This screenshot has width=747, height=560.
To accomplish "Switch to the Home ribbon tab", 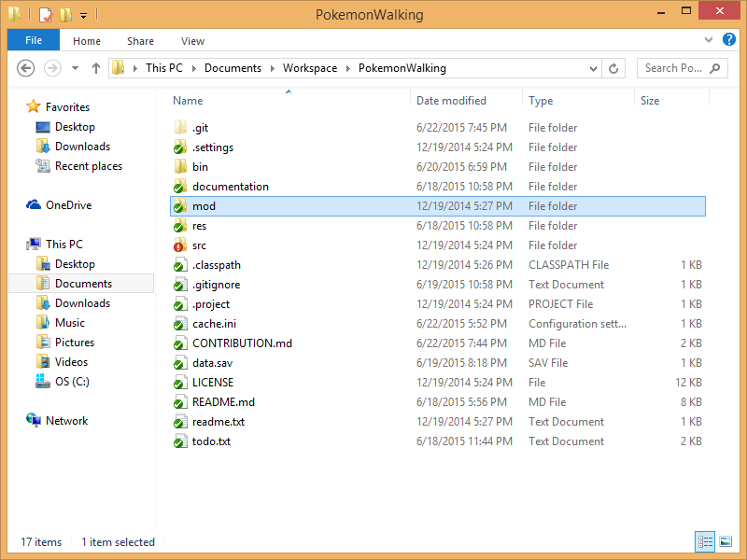I will click(87, 41).
